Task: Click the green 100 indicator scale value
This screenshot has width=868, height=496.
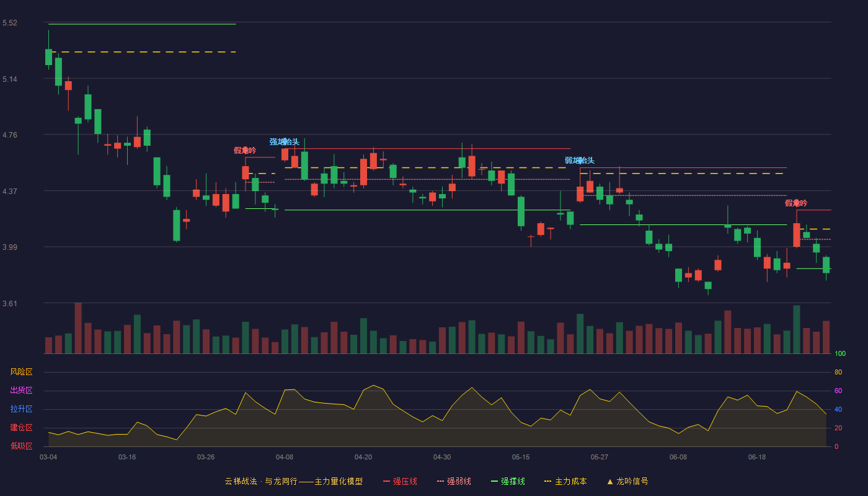Action: [840, 354]
